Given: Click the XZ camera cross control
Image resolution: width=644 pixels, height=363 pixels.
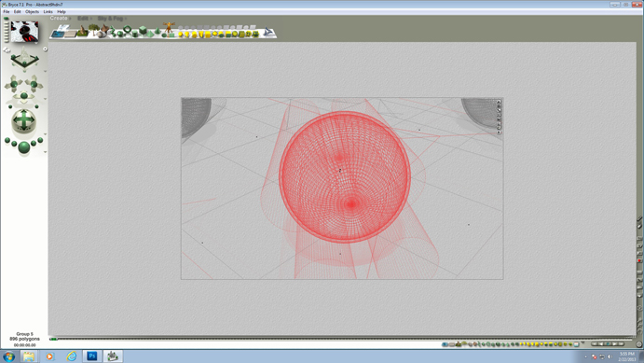Looking at the screenshot, I should point(14,84).
